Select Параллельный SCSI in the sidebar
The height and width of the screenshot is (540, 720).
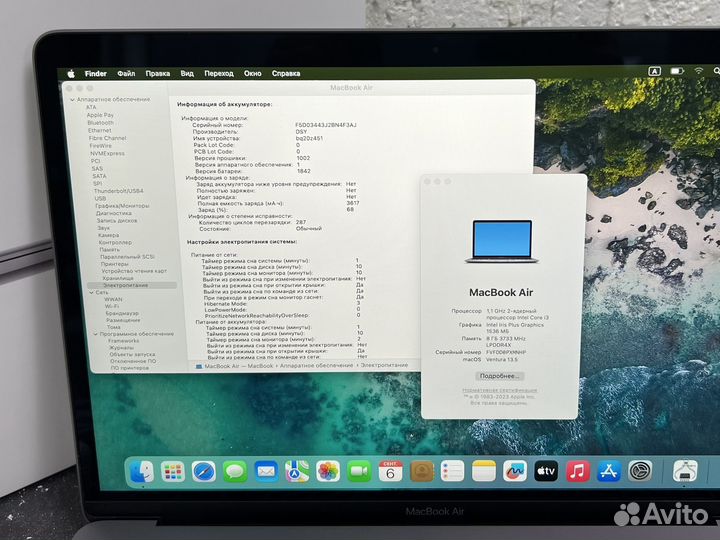pos(127,257)
